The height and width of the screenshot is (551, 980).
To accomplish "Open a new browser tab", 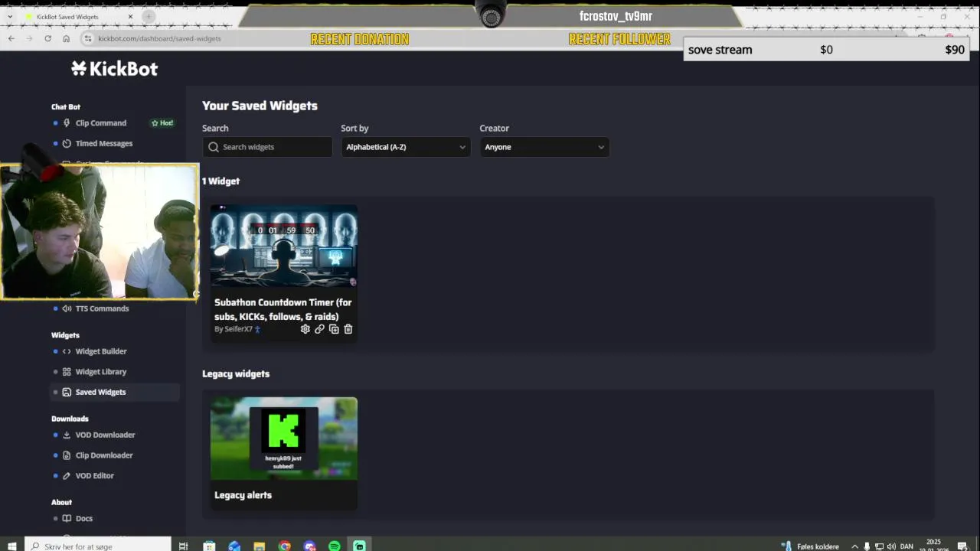I will pyautogui.click(x=149, y=17).
